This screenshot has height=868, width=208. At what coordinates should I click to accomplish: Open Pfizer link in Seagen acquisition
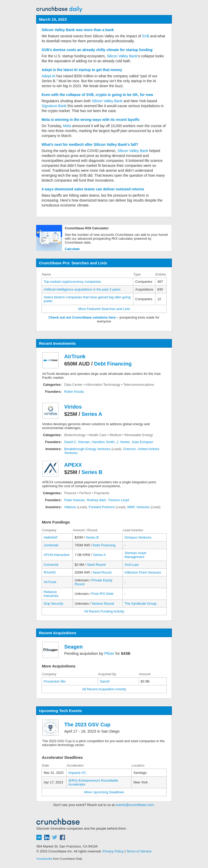tap(109, 653)
